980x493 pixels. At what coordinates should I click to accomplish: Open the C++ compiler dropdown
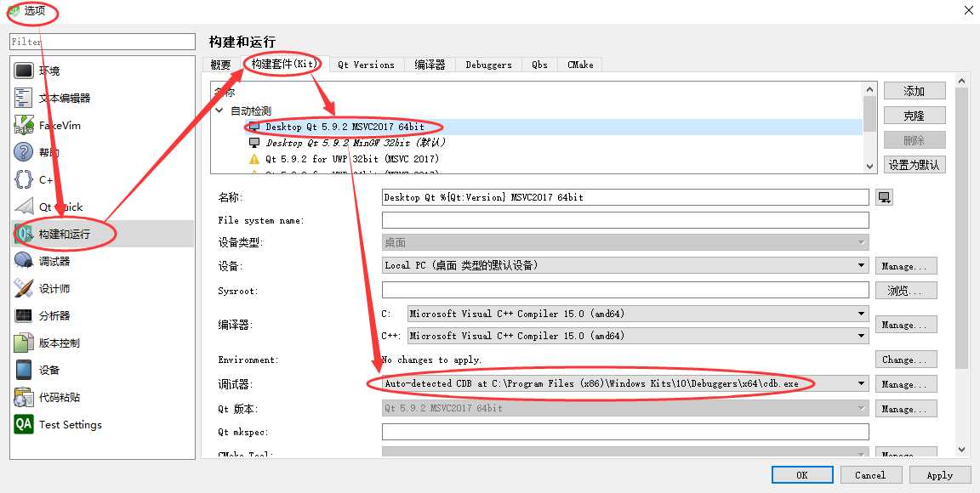(638, 336)
